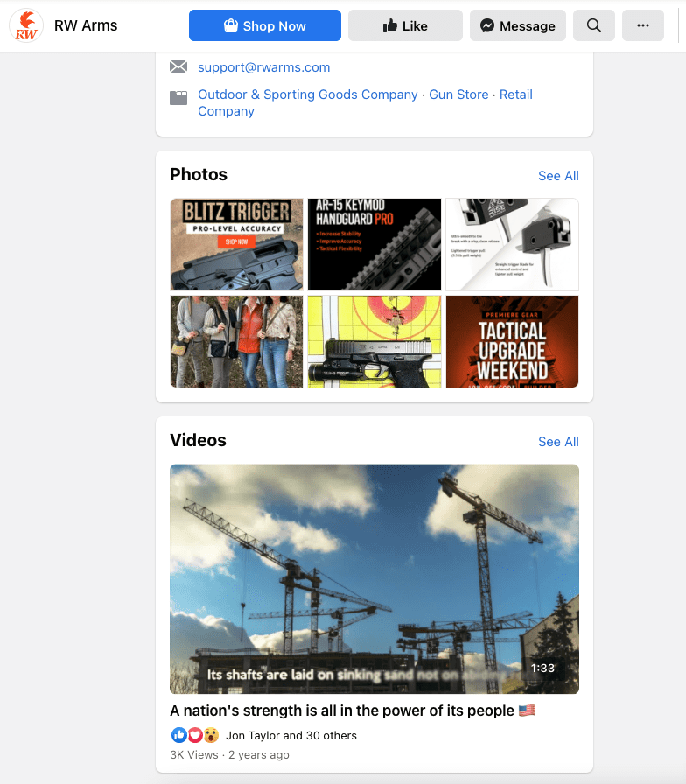The width and height of the screenshot is (686, 784).
Task: Open video title "A nation's strength" link
Action: point(353,710)
